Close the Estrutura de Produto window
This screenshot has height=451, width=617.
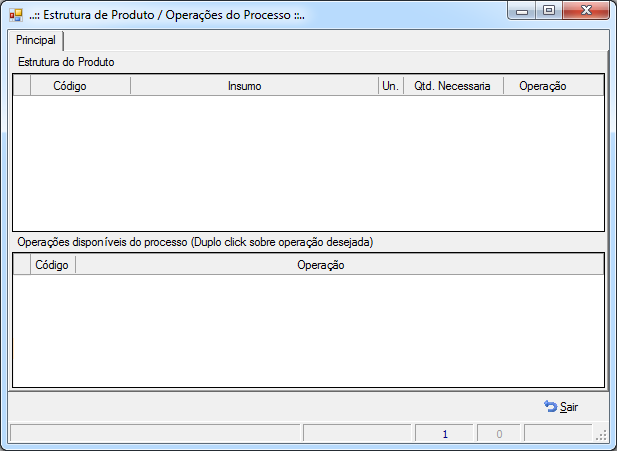pyautogui.click(x=586, y=11)
